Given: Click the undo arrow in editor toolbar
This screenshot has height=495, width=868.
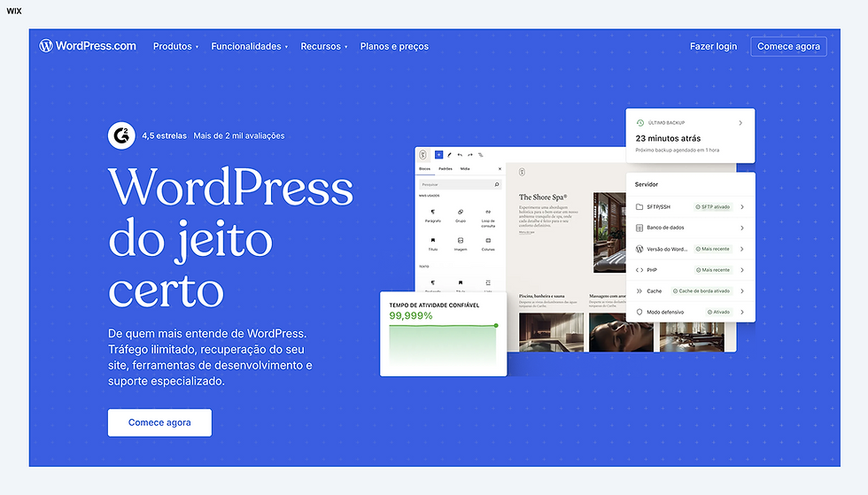Looking at the screenshot, I should point(460,155).
